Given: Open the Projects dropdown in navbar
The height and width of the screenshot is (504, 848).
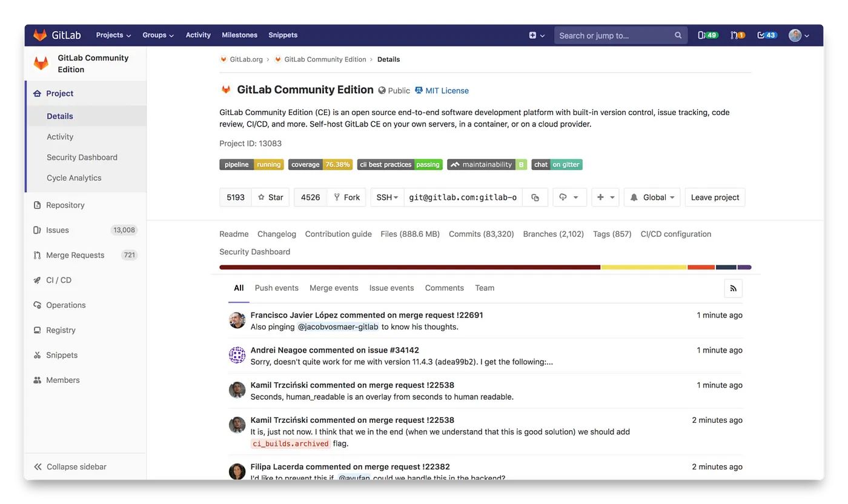Looking at the screenshot, I should tap(113, 35).
